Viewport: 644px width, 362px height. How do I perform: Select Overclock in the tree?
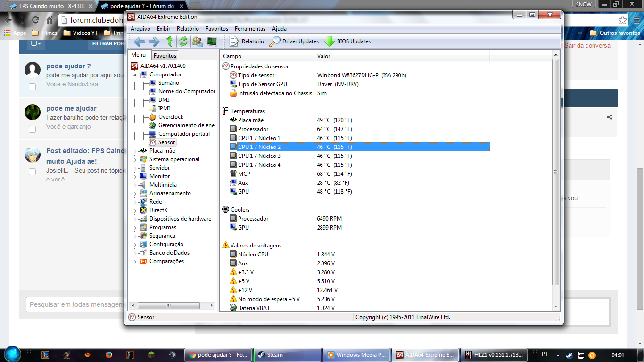171,117
